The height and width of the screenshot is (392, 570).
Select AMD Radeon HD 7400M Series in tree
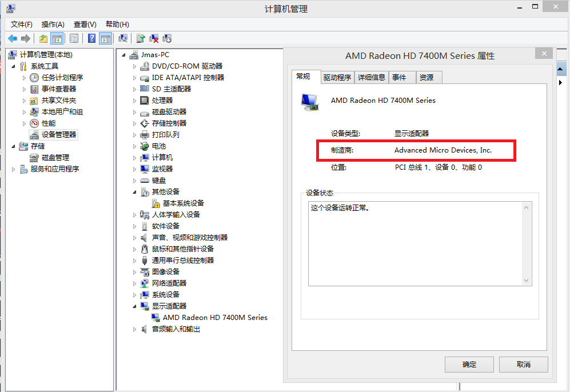215,318
